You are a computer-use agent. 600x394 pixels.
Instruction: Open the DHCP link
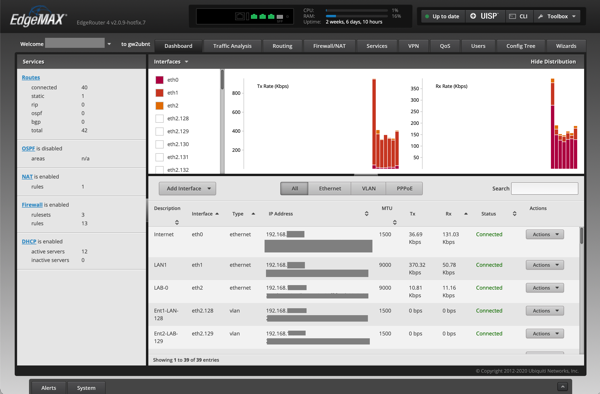point(29,241)
